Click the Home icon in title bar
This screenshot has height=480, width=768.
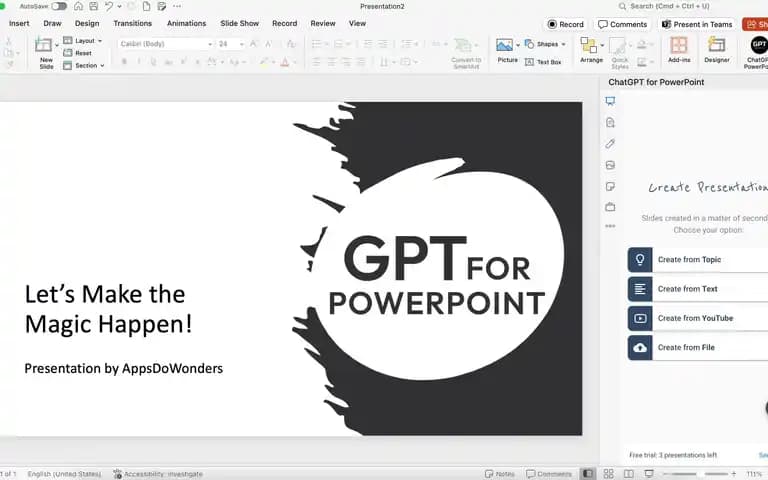click(78, 6)
